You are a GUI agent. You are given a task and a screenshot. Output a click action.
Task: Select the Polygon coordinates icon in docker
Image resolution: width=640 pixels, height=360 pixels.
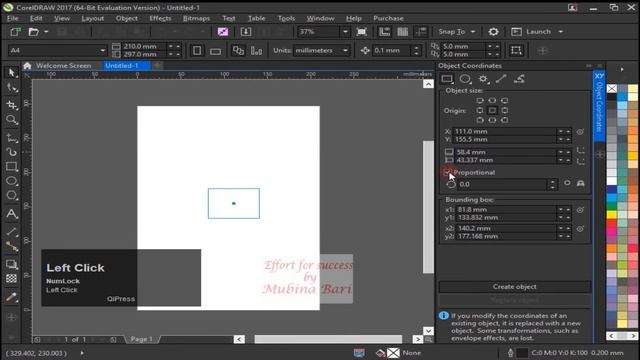[x=483, y=79]
